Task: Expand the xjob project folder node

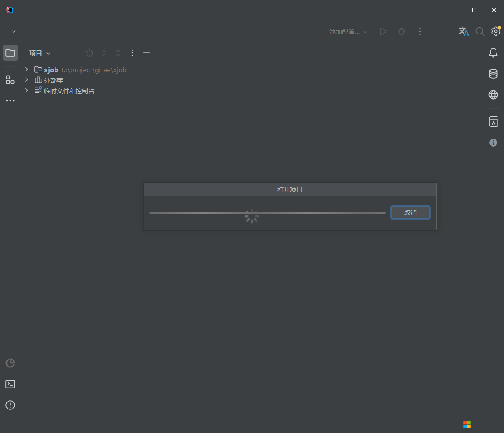Action: click(x=26, y=69)
